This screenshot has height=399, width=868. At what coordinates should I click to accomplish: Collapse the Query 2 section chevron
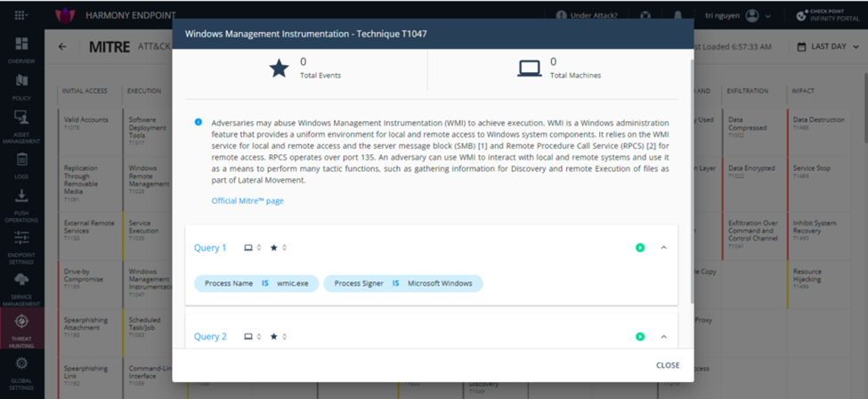click(x=664, y=337)
